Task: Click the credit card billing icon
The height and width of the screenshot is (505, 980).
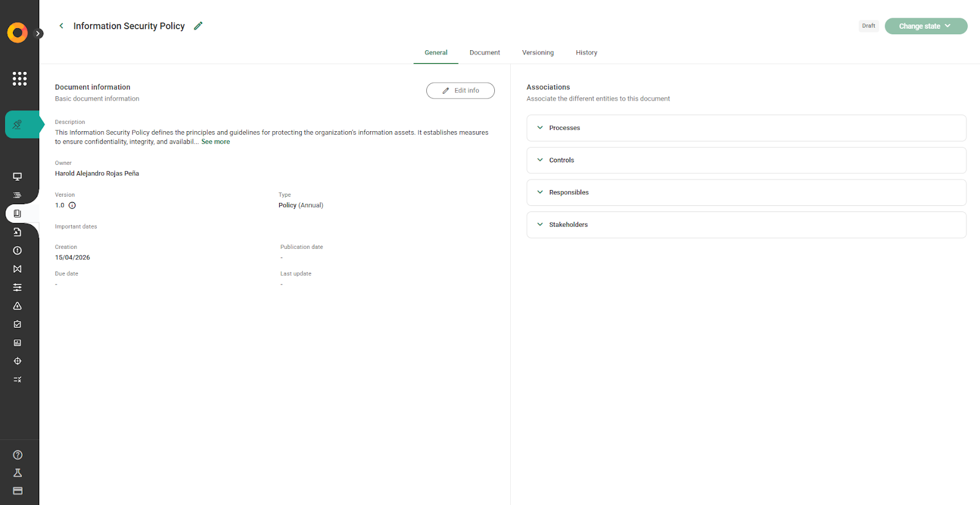Action: tap(18, 491)
